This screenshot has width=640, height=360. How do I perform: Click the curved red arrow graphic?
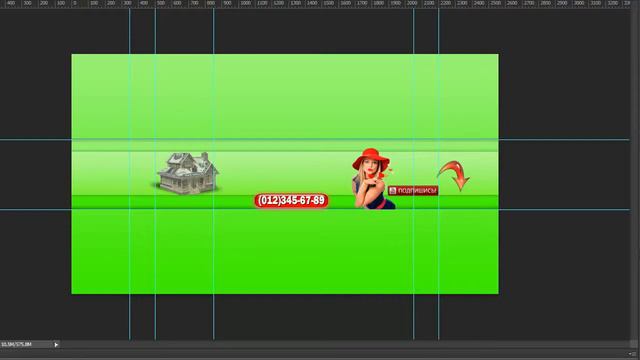tap(454, 175)
